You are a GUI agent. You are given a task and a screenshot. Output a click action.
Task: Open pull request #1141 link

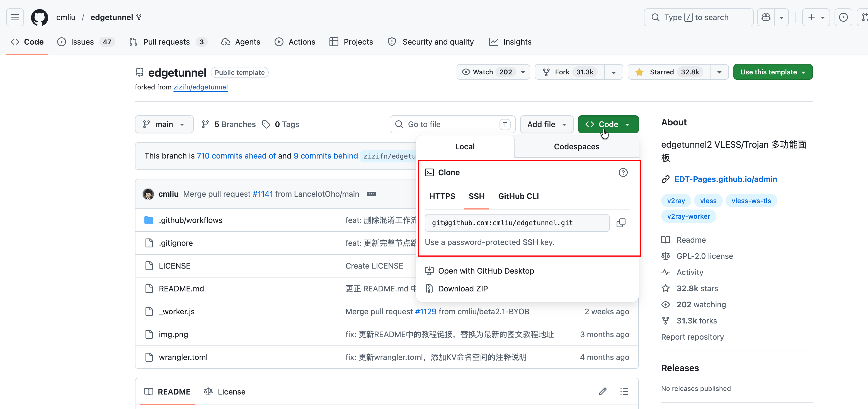(x=263, y=194)
